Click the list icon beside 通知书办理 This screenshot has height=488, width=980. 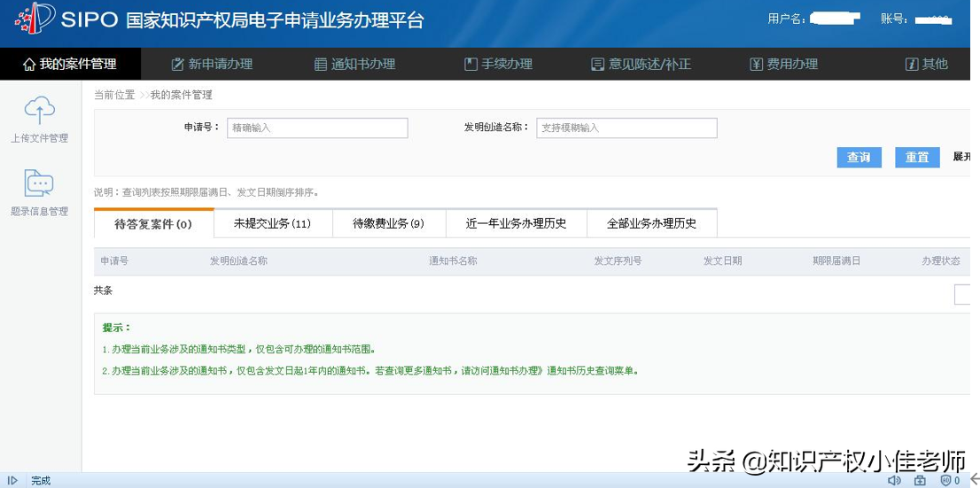point(321,65)
